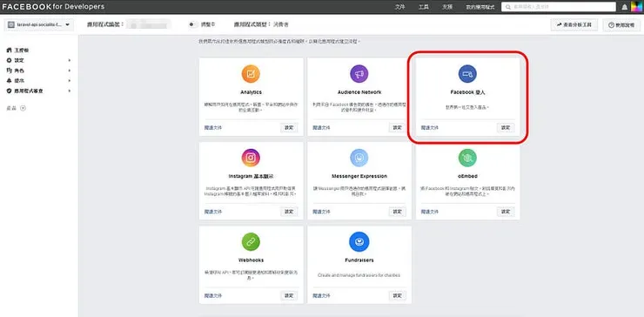The width and height of the screenshot is (644, 317).
Task: Click the Set Up button on Audience Network card
Action: [x=398, y=127]
